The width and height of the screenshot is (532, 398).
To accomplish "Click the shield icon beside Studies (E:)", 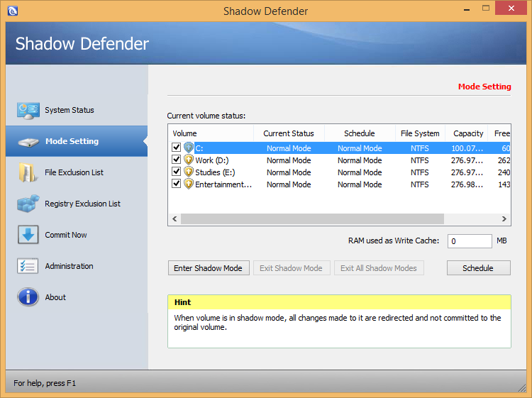I will tap(189, 172).
